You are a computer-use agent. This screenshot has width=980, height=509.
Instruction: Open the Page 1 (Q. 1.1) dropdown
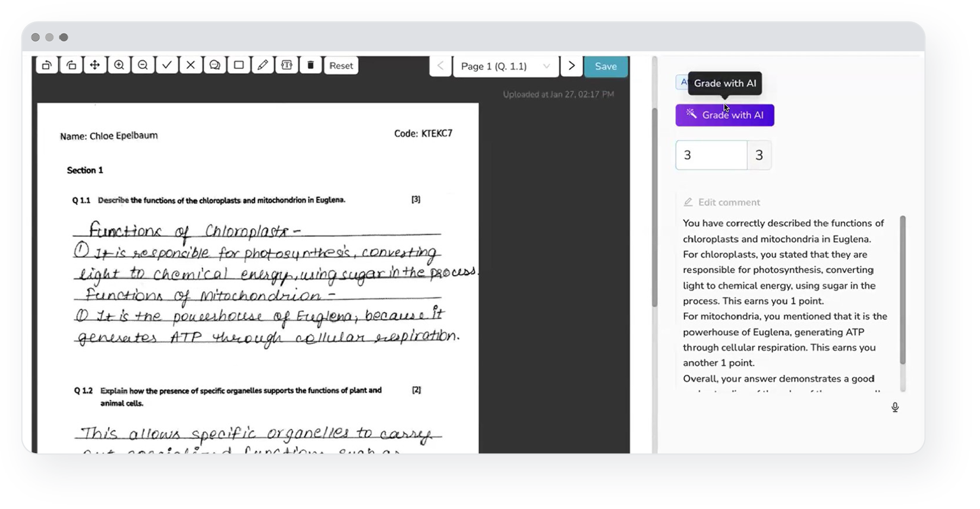click(505, 67)
